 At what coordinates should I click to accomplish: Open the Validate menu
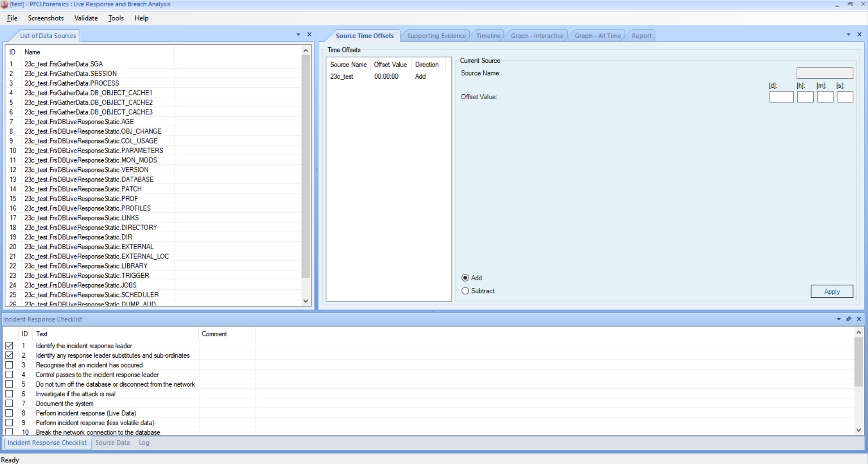click(86, 18)
